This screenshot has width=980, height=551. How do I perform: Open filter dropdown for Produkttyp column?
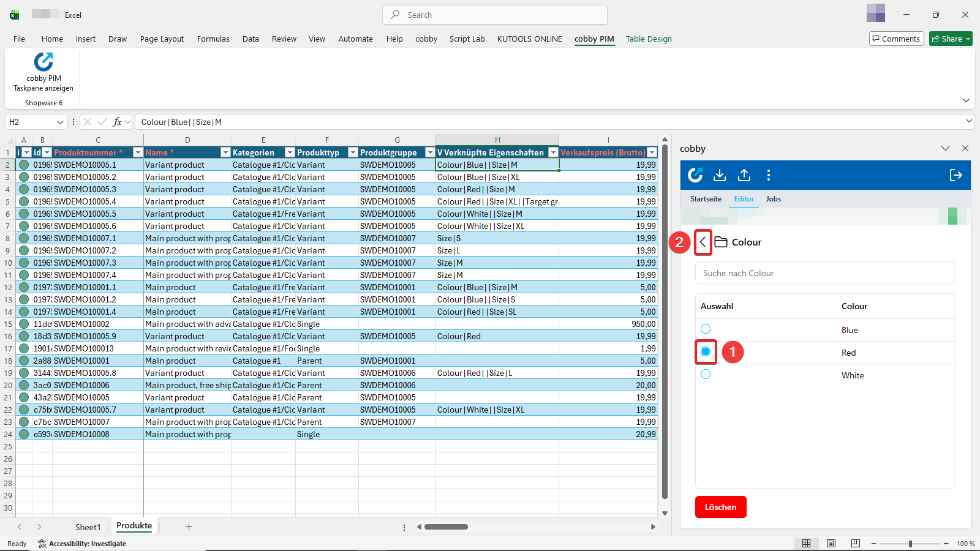(352, 152)
